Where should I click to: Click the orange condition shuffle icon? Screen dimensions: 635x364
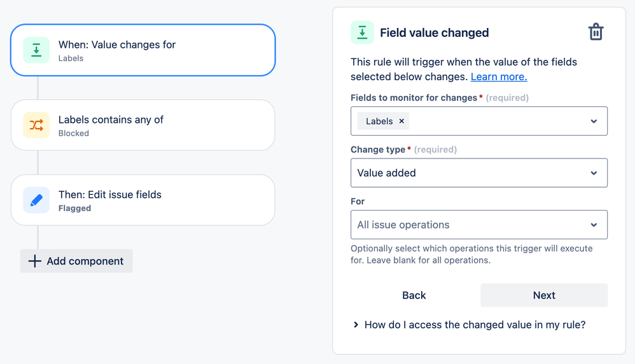tap(36, 125)
